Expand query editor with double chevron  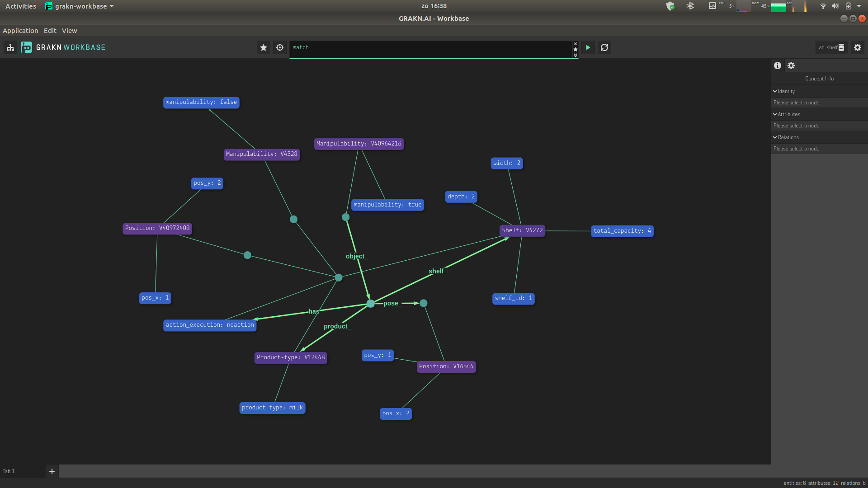pyautogui.click(x=575, y=55)
